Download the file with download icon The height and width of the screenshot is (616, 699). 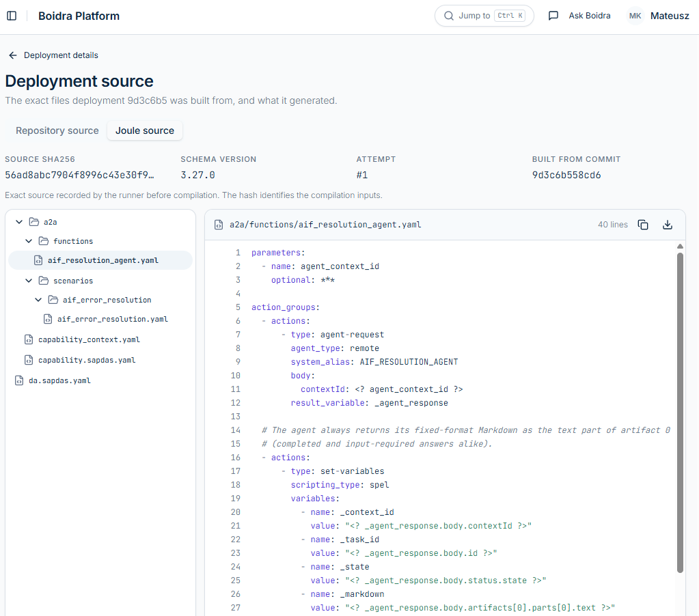(x=668, y=225)
